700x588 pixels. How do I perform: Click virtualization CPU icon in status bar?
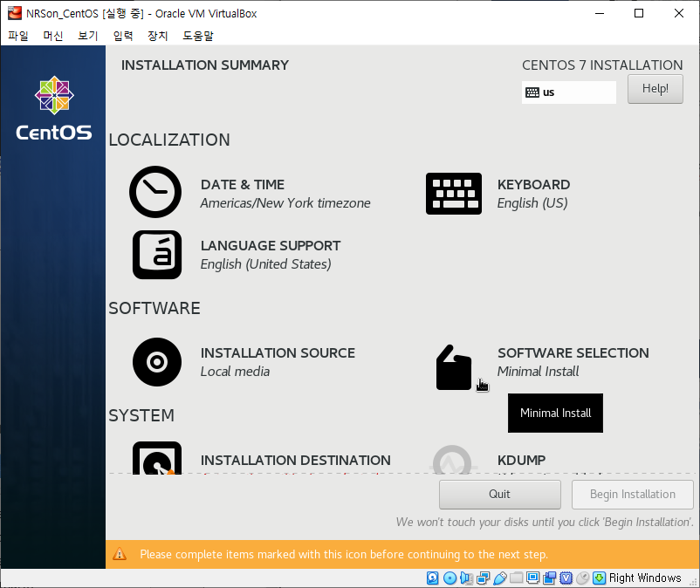coord(566,578)
